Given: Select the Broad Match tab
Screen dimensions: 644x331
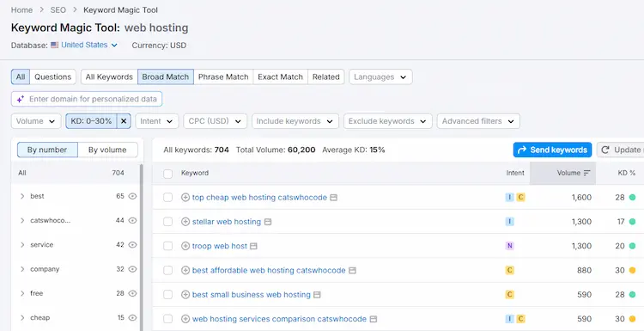Looking at the screenshot, I should [166, 77].
